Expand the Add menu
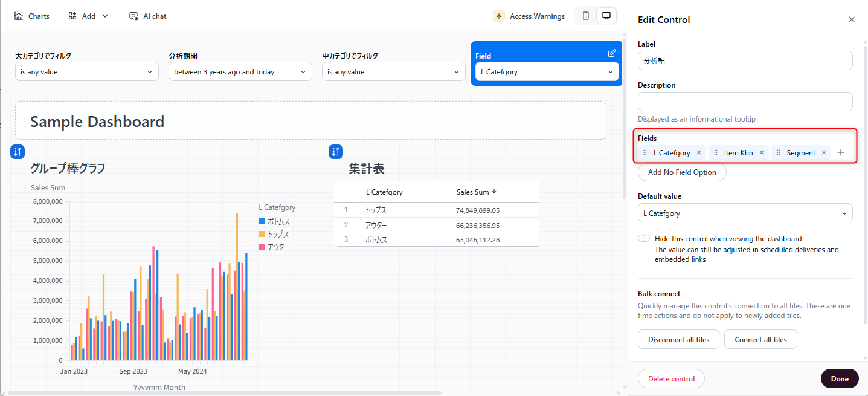868x396 pixels. coord(88,16)
